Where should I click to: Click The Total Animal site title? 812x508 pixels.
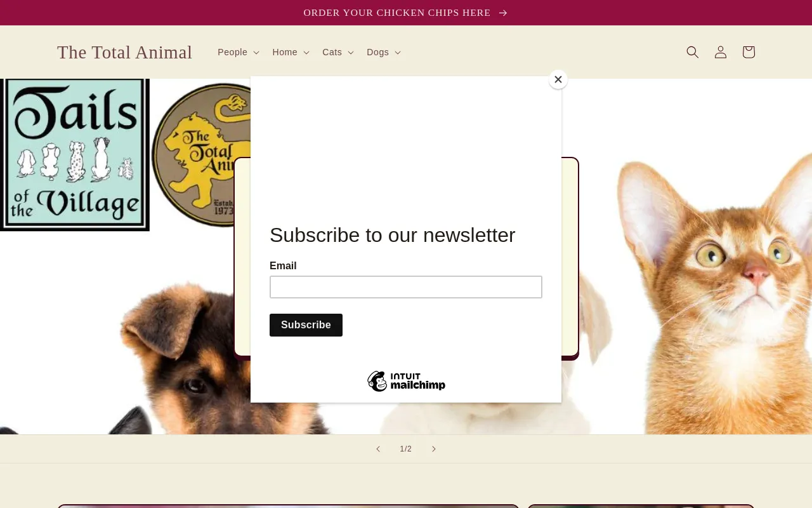[x=124, y=52]
